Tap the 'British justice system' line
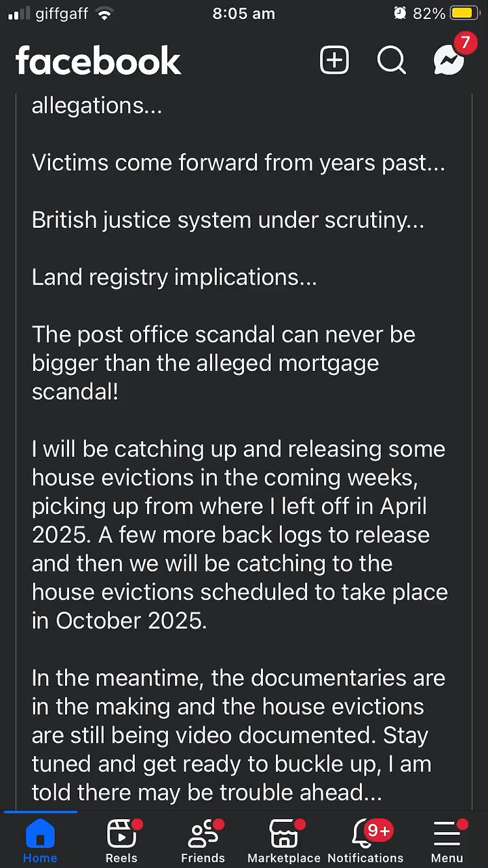 (x=228, y=220)
